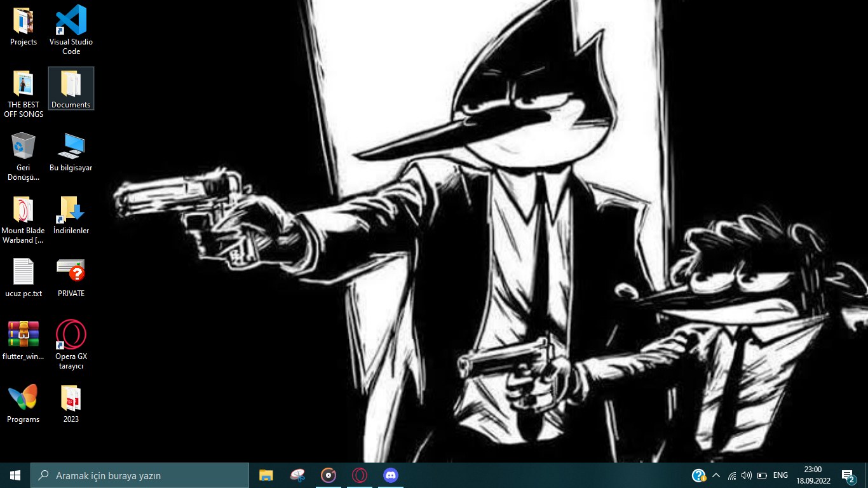Select the Bu bilgisayar icon
Screen dimensions: 868x488
point(71,152)
